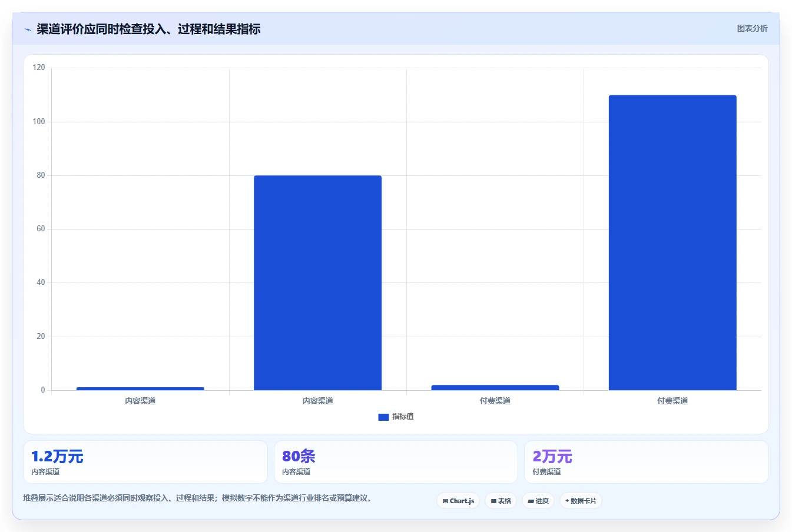The width and height of the screenshot is (792, 532).
Task: Click the title 渠道评价应同时检查投入、过程和结果指标
Action: click(148, 29)
